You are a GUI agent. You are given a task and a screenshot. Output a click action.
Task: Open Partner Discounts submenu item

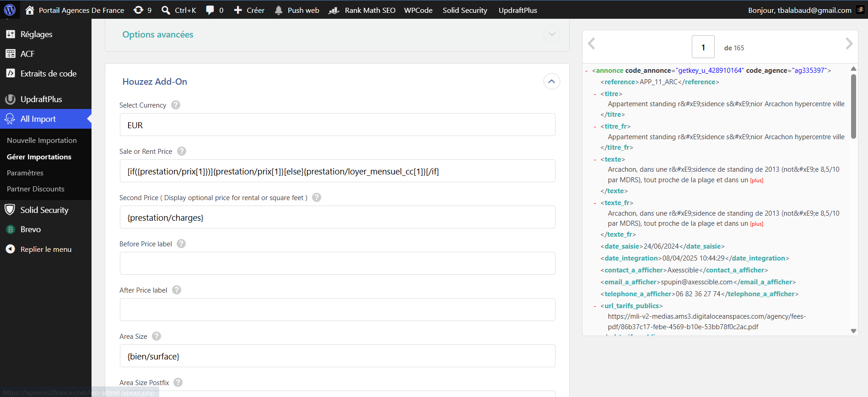(x=36, y=189)
